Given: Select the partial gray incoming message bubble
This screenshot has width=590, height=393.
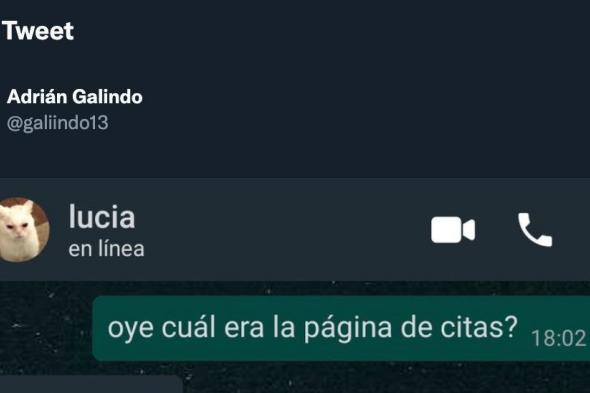Looking at the screenshot, I should [91, 384].
